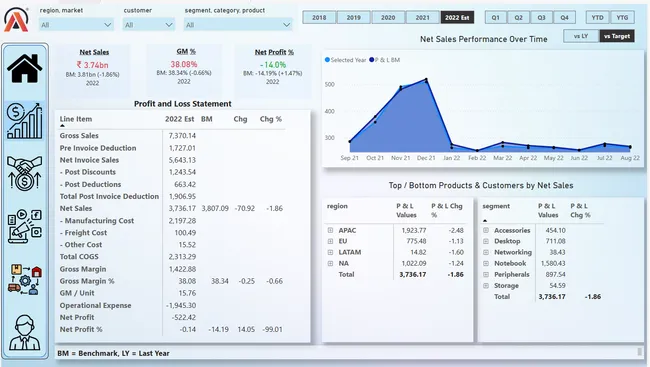Filter by Q2 quarter
This screenshot has height=367, width=650.
[x=519, y=17]
